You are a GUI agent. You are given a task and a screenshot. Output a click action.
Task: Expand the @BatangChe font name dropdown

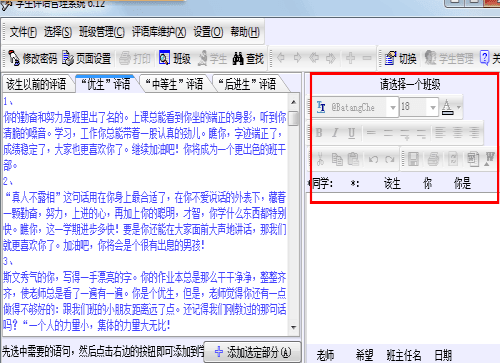click(x=393, y=107)
